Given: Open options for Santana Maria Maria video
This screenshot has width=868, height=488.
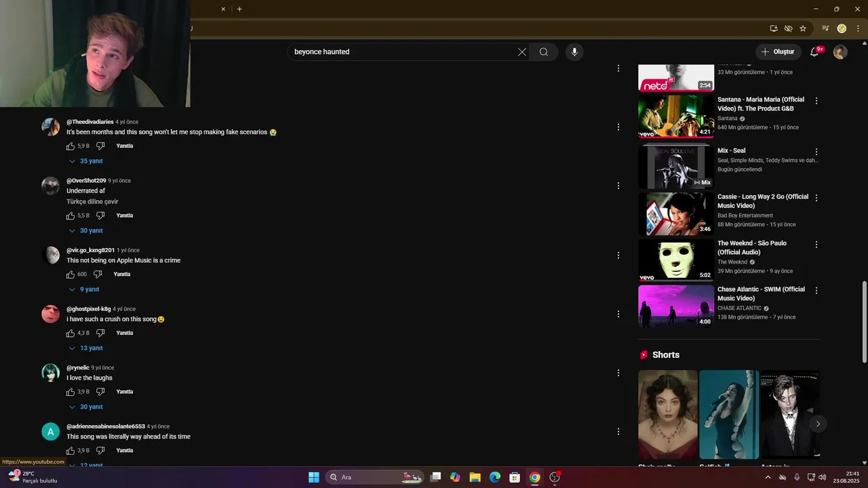Looking at the screenshot, I should click(x=816, y=101).
